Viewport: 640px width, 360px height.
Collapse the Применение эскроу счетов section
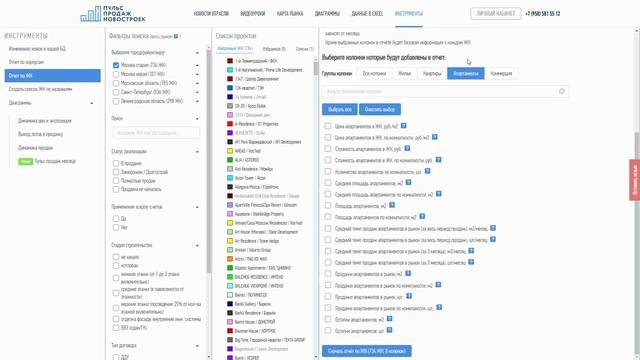click(x=197, y=207)
